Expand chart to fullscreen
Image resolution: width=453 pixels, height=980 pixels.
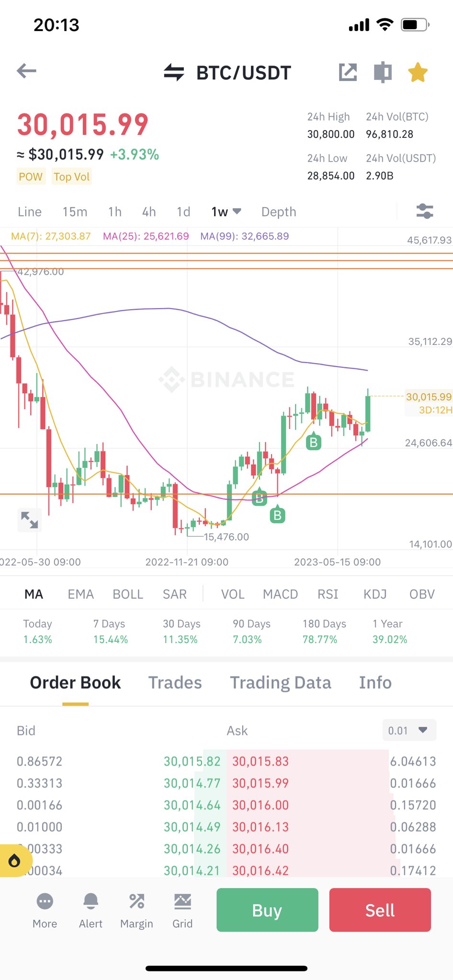point(30,519)
